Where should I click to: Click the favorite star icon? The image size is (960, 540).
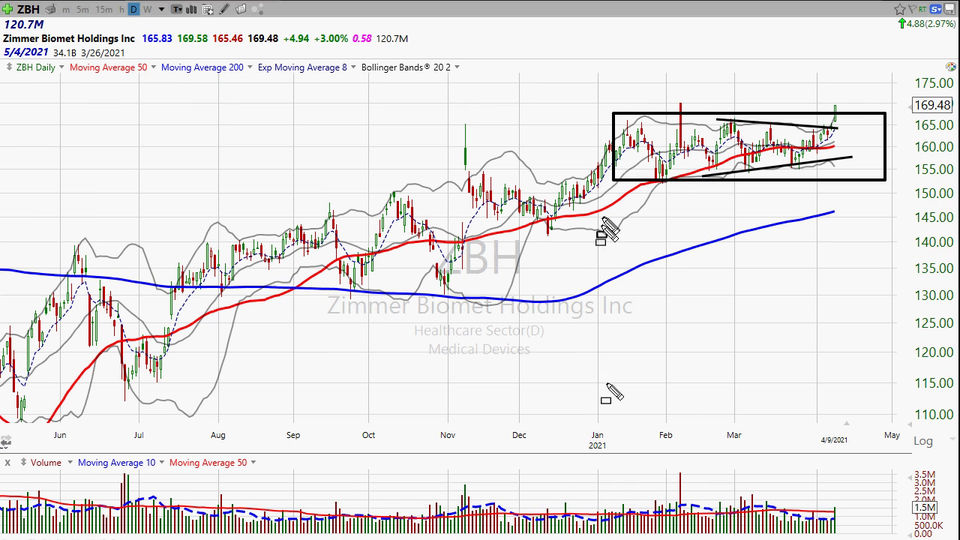pos(899,9)
